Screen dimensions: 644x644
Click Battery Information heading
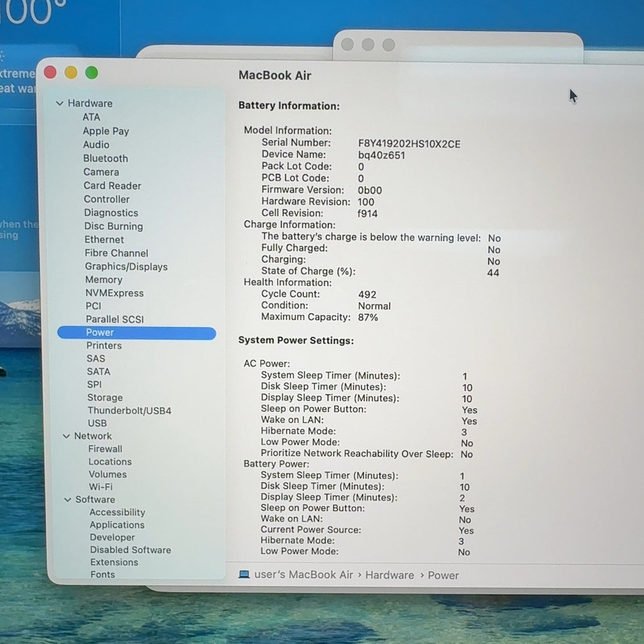point(289,106)
